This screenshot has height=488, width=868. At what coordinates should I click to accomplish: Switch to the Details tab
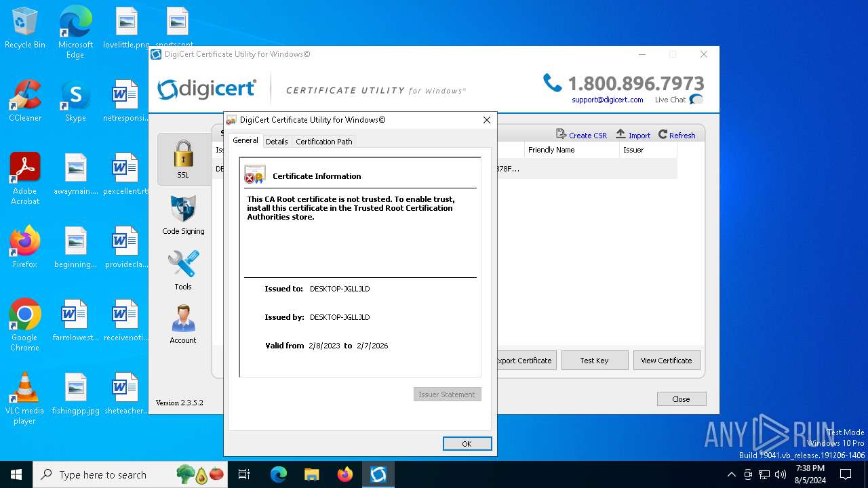tap(277, 141)
